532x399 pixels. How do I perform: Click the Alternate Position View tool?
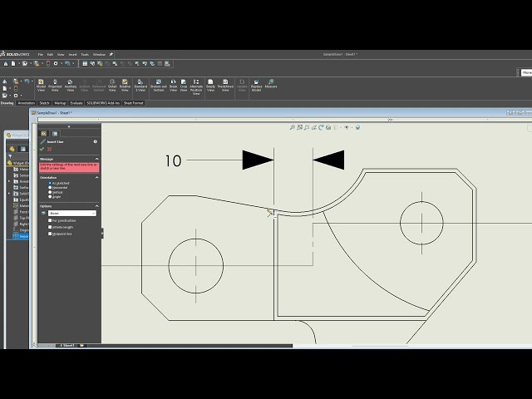point(196,86)
